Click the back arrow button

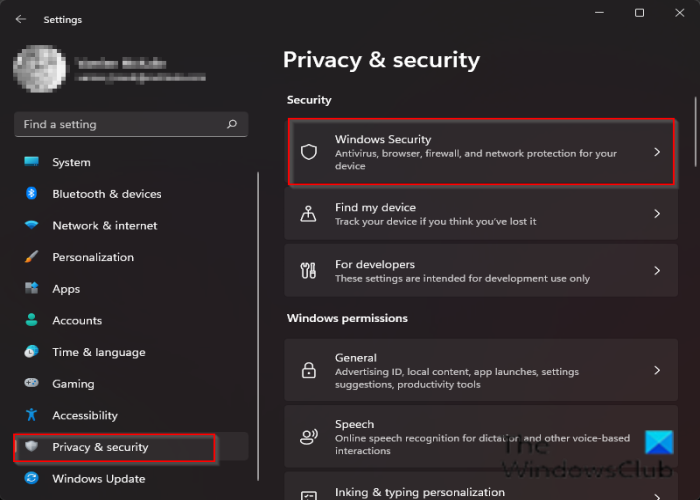(x=21, y=19)
